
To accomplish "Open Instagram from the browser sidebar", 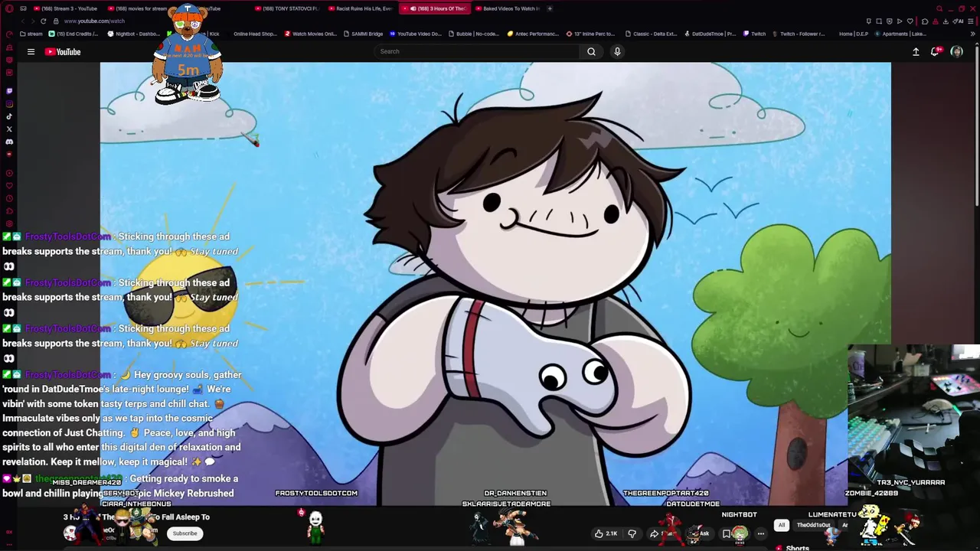I will pyautogui.click(x=9, y=103).
